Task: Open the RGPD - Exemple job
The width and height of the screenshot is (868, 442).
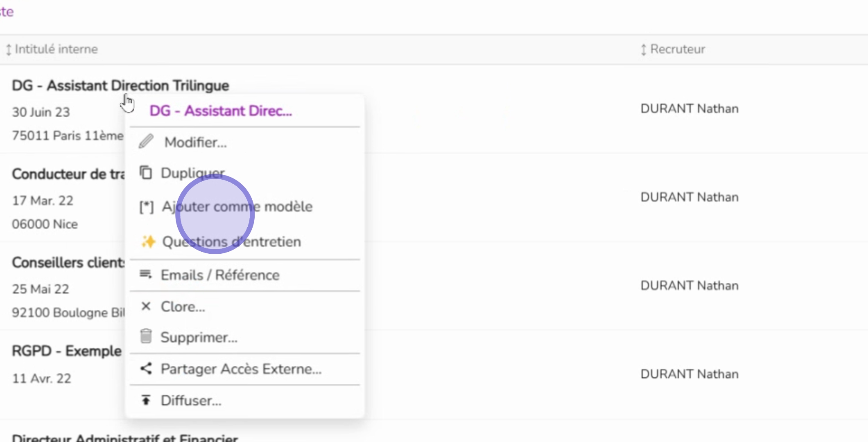Action: (x=67, y=351)
